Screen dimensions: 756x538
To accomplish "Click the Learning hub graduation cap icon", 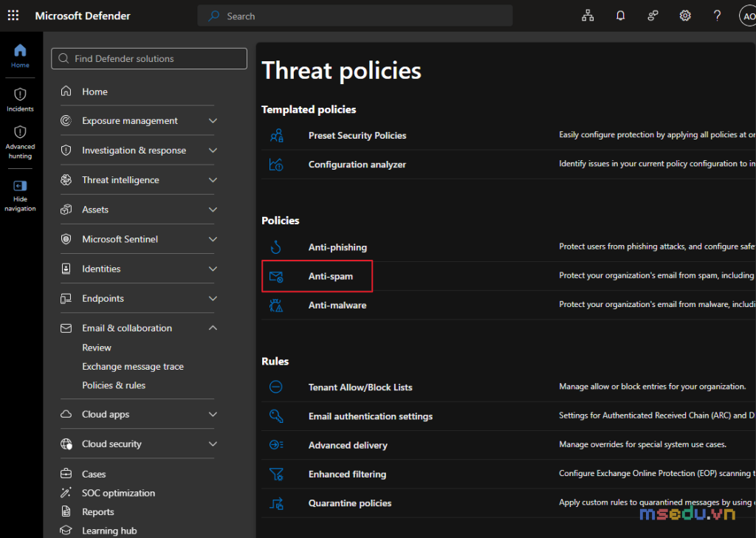I will [66, 531].
